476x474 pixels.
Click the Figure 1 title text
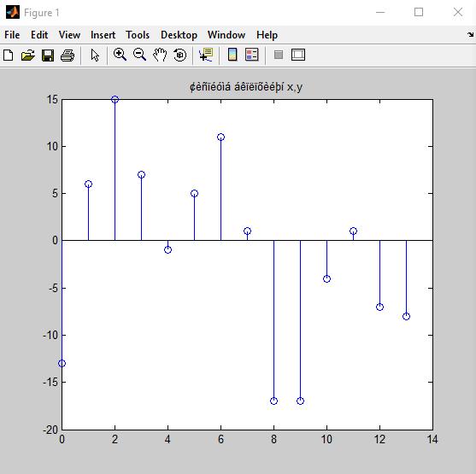coord(42,13)
